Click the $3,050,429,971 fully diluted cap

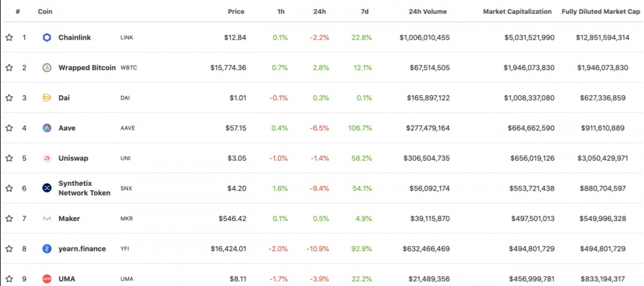(602, 158)
